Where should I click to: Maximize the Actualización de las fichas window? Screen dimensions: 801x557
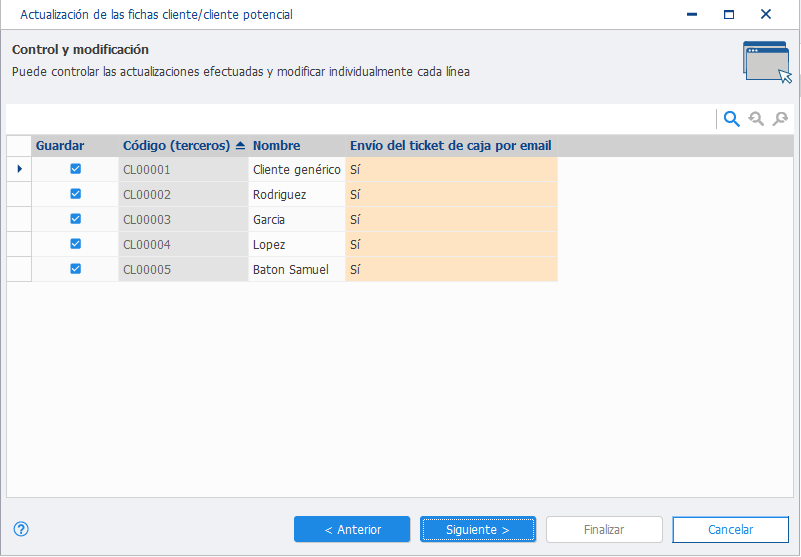click(729, 14)
